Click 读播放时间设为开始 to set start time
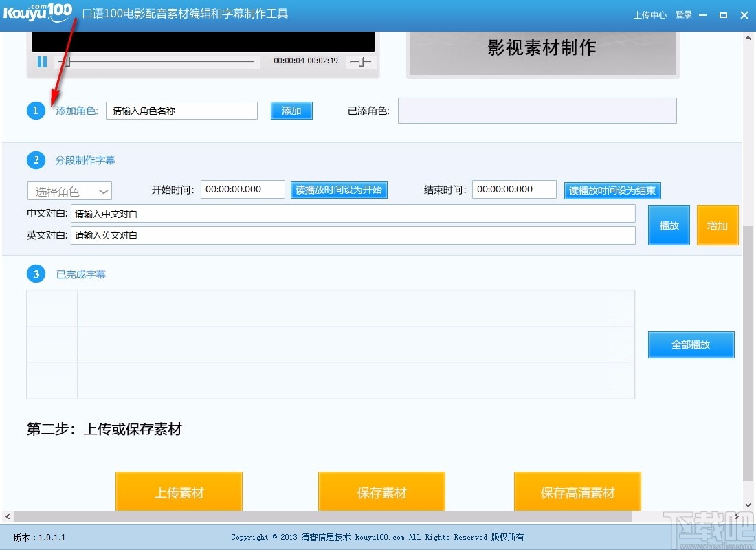756x550 pixels. pos(339,190)
